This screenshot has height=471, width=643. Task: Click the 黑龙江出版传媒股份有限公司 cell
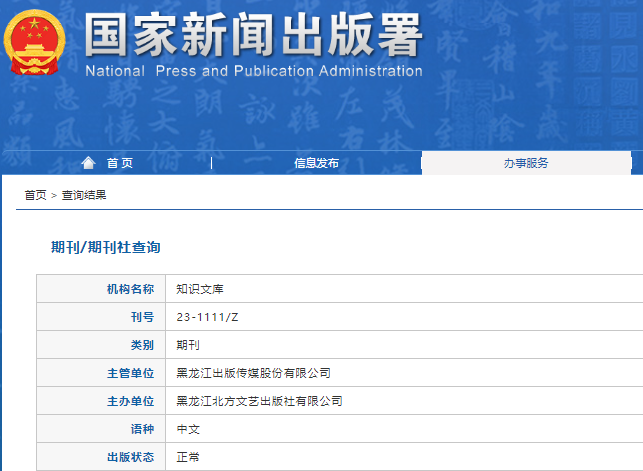pos(253,373)
